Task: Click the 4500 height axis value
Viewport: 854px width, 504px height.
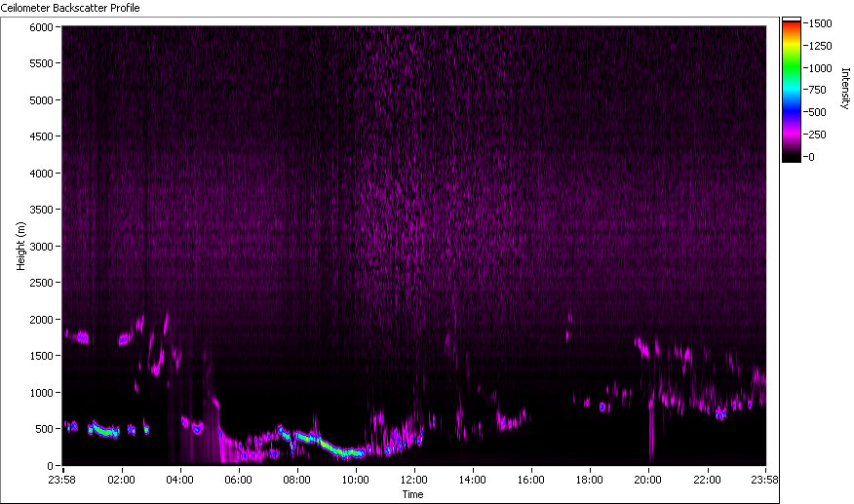Action: coord(41,136)
